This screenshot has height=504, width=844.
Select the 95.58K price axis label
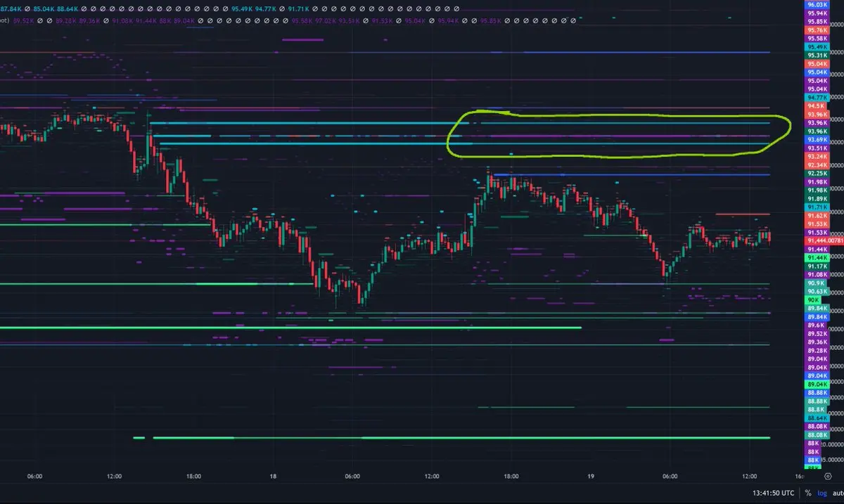(817, 39)
